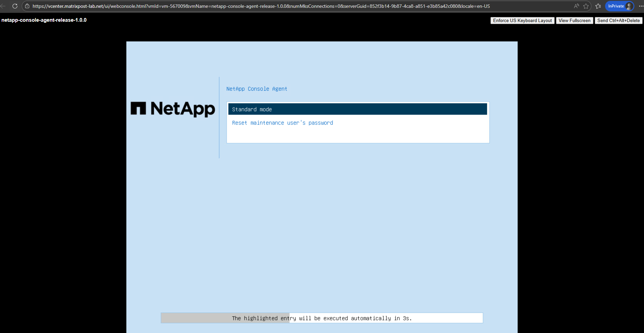
Task: Open browser Settings and more ellipsis
Action: pyautogui.click(x=641, y=6)
